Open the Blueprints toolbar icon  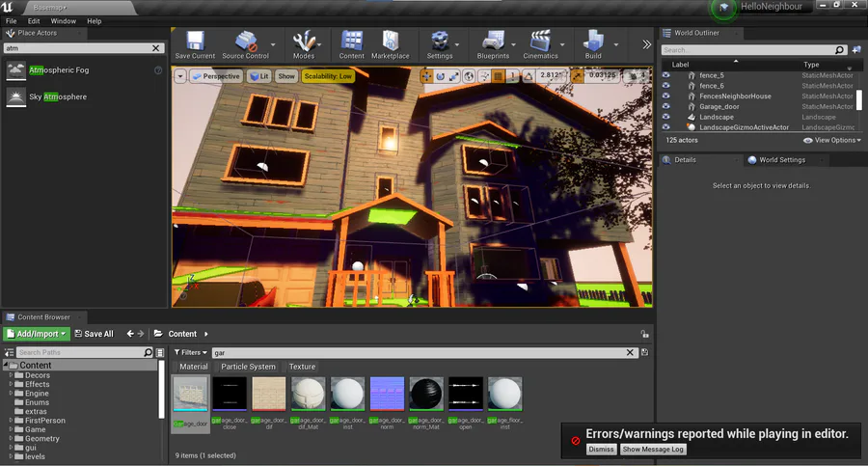[x=493, y=45]
